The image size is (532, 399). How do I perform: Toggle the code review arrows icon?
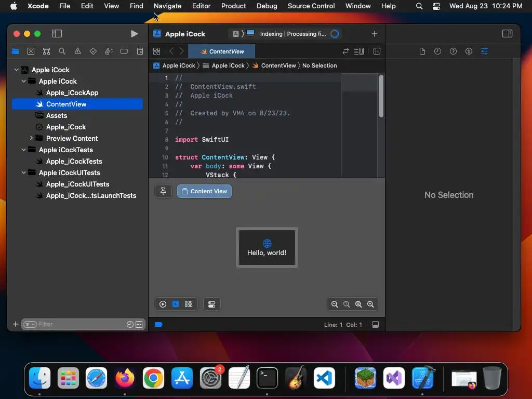coord(345,51)
